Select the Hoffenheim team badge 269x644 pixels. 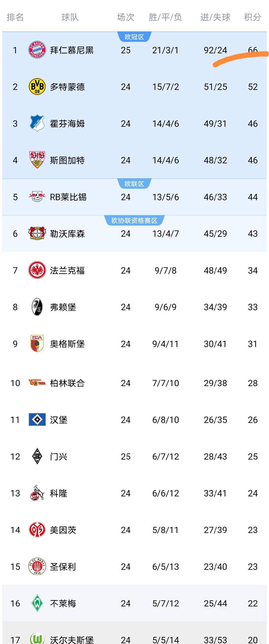click(x=37, y=123)
